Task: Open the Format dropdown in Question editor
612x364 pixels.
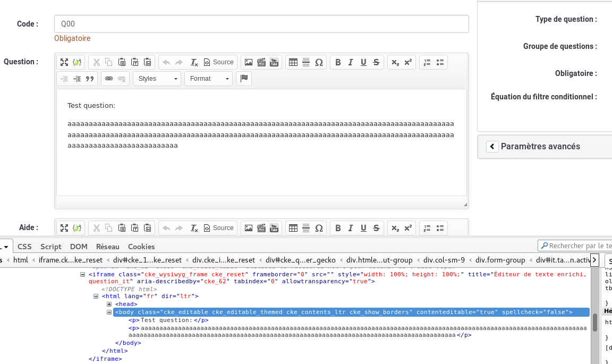Action: point(208,79)
